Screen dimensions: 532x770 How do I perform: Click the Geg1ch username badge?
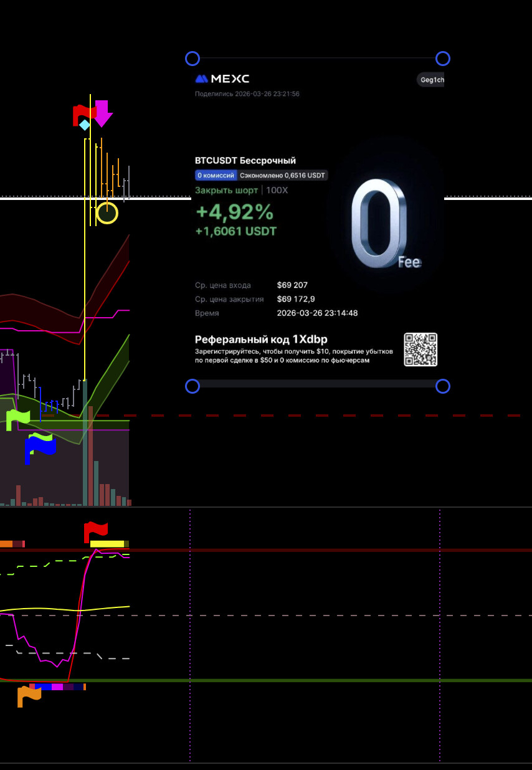click(x=431, y=80)
